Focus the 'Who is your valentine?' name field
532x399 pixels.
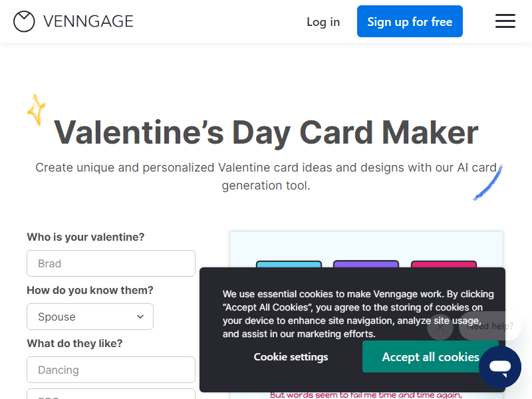(x=111, y=263)
